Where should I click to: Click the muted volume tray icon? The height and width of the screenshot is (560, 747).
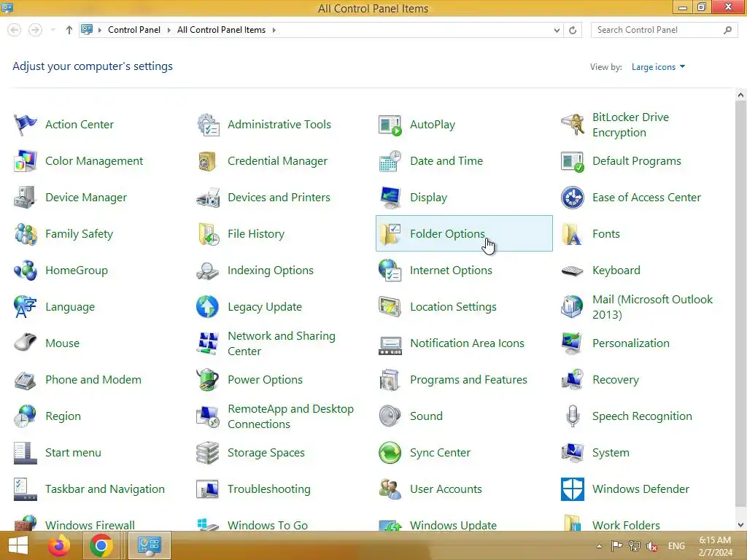(x=652, y=546)
